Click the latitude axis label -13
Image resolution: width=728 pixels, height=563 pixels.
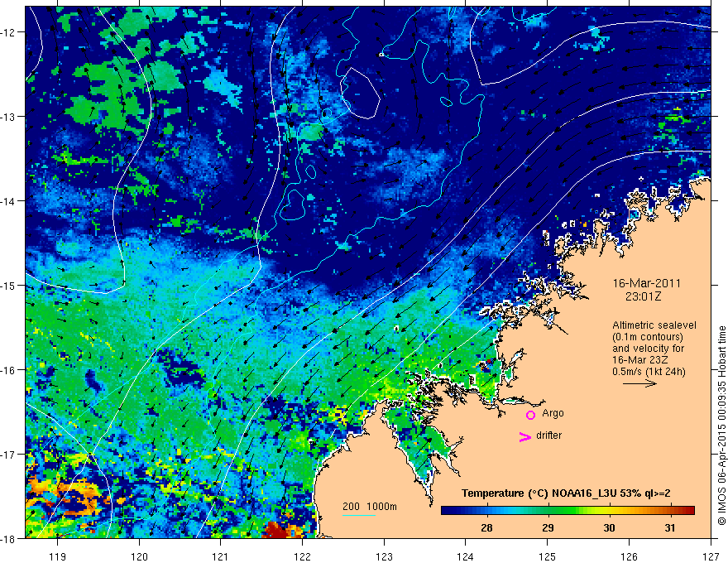(x=9, y=117)
